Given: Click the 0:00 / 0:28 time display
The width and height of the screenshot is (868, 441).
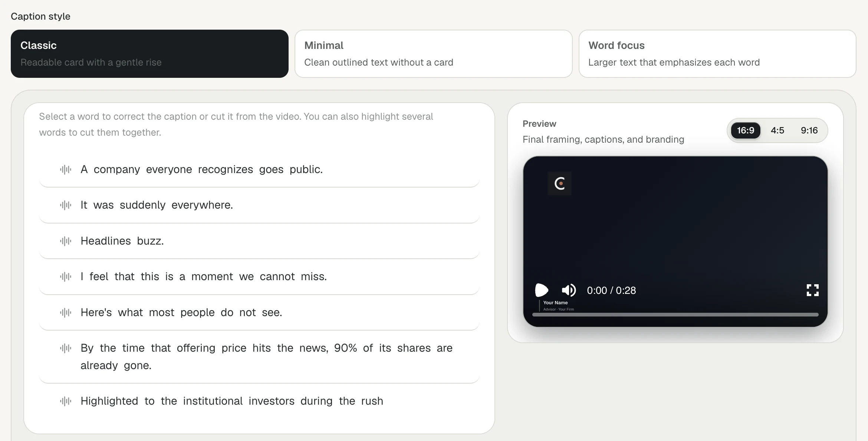Looking at the screenshot, I should point(611,290).
